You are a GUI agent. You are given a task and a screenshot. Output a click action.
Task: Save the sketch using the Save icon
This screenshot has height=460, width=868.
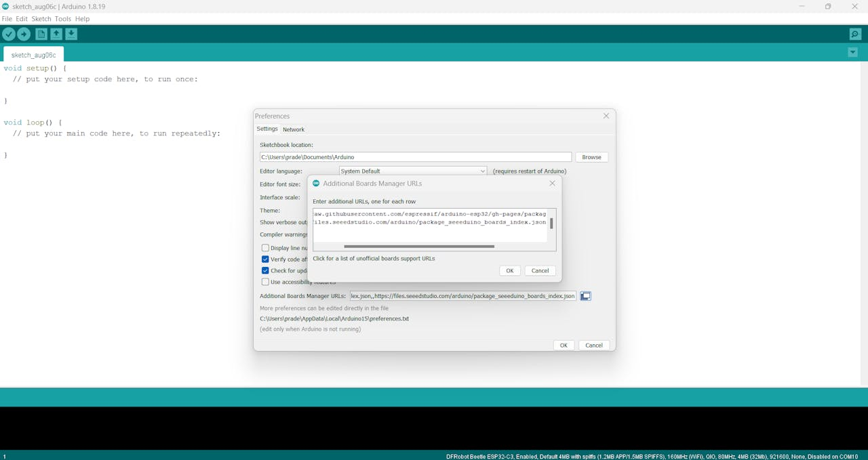pos(71,34)
